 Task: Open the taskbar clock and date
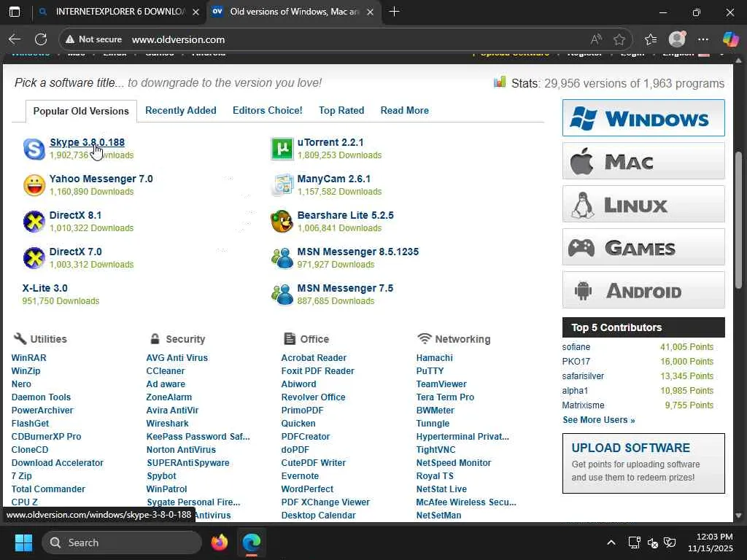[711, 542]
